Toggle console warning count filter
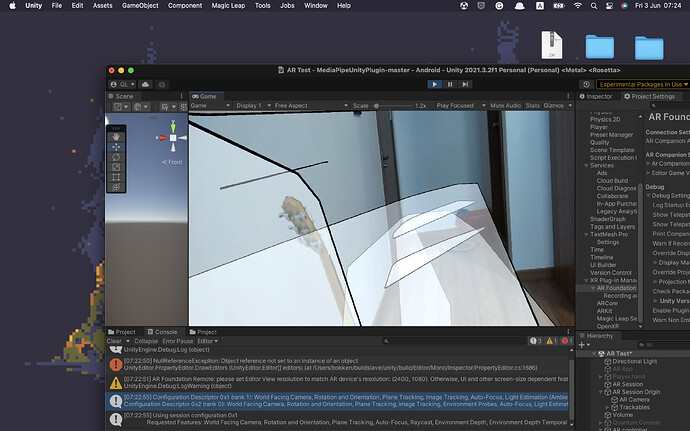The width and height of the screenshot is (690, 431). (x=551, y=341)
